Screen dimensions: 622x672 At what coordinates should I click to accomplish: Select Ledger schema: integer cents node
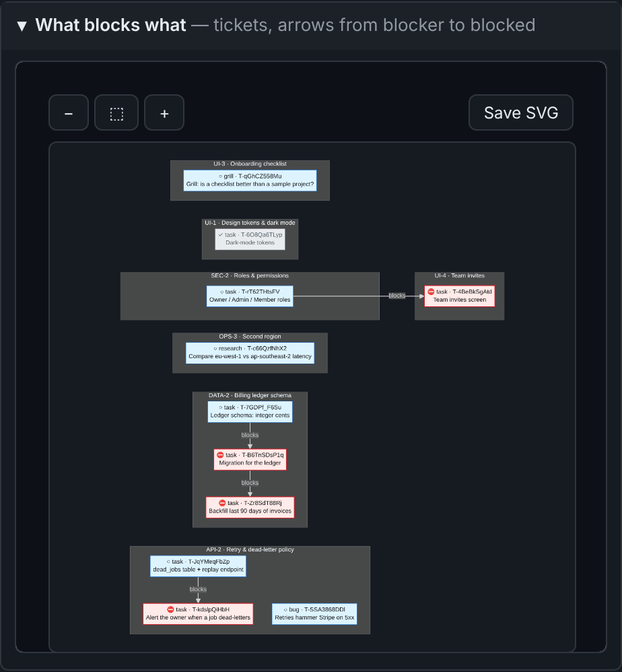point(250,412)
